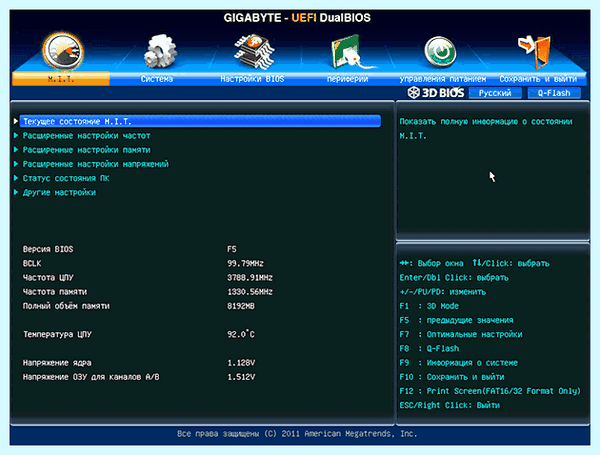Image resolution: width=600 pixels, height=455 pixels.
Task: Click total memory value 8192MB
Action: tap(241, 306)
